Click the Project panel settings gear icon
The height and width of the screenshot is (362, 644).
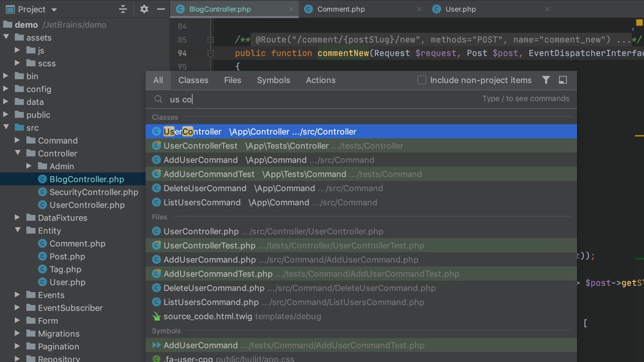(x=144, y=9)
